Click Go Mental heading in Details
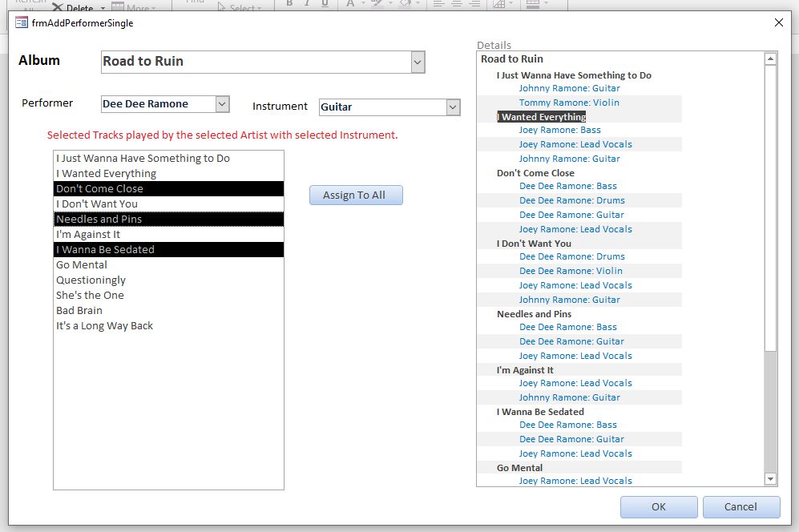Viewport: 799px width, 532px height. (x=520, y=468)
